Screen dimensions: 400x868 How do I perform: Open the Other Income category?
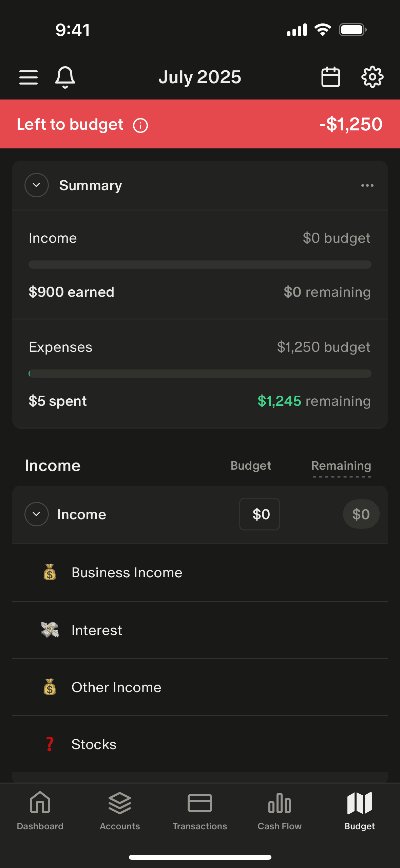pos(116,687)
